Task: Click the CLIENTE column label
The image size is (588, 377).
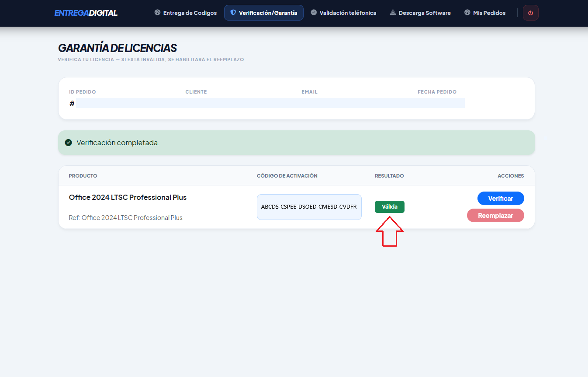Action: coord(196,92)
